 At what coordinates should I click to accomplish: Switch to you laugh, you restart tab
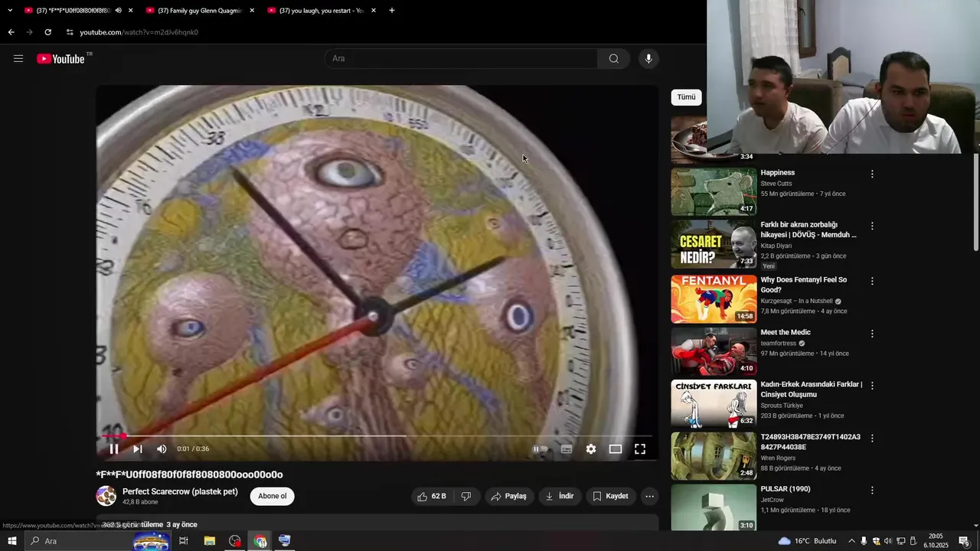coord(322,11)
